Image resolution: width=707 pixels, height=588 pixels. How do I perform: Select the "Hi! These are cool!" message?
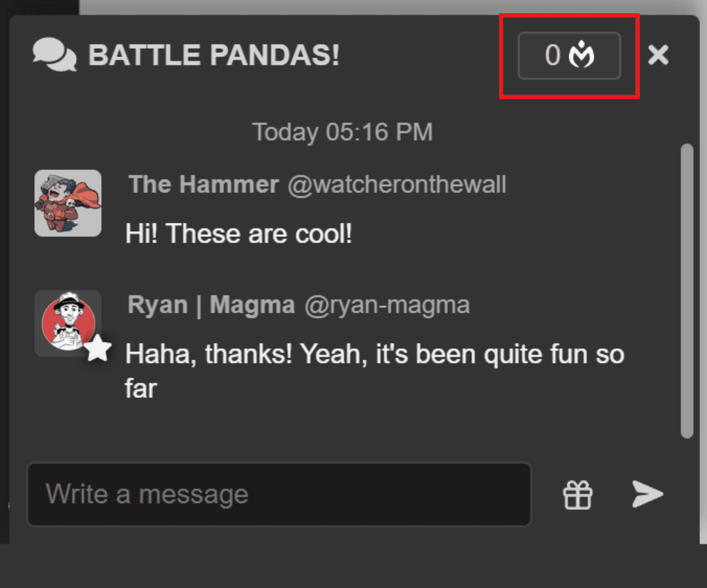click(x=239, y=233)
